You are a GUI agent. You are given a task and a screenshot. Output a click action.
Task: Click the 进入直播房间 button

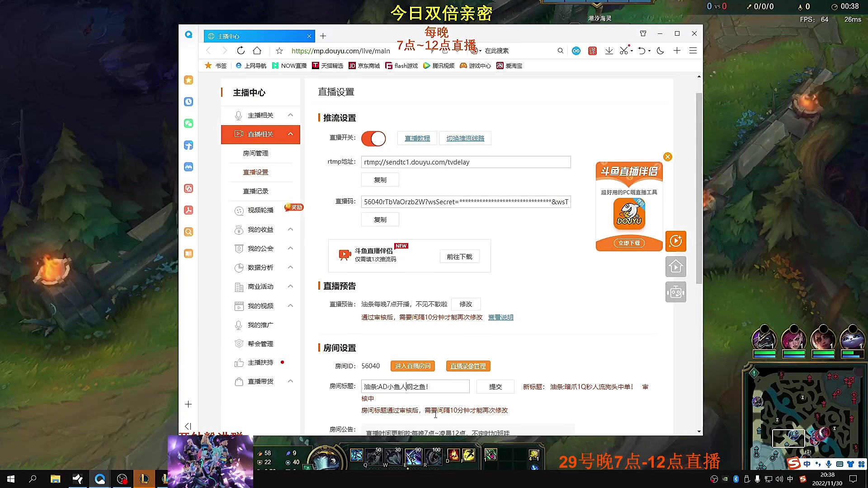[413, 366]
